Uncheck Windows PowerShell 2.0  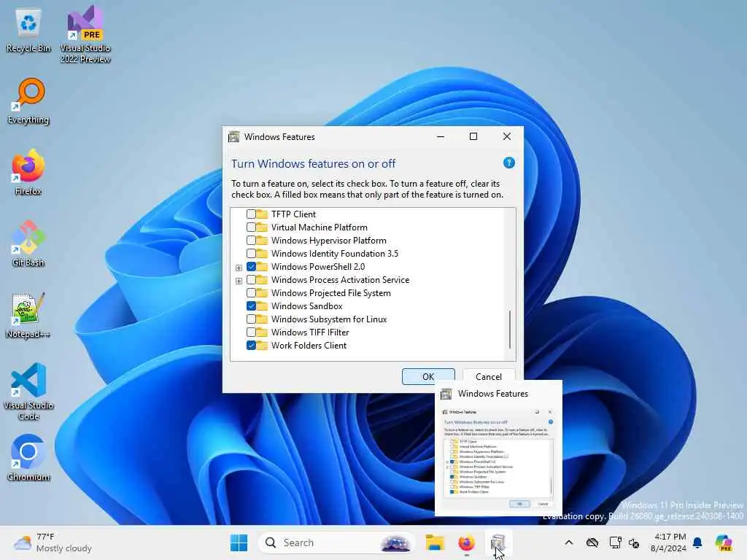tap(251, 267)
